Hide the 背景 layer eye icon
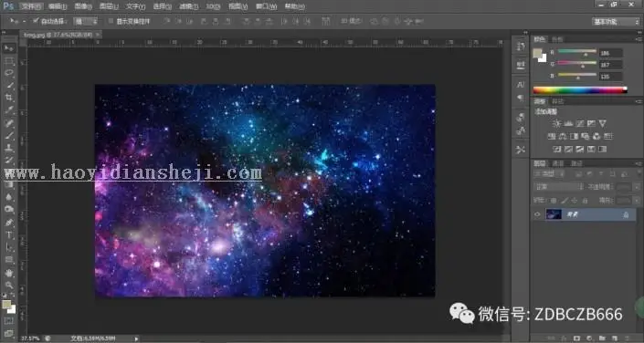Image resolution: width=644 pixels, height=343 pixels. [x=537, y=214]
